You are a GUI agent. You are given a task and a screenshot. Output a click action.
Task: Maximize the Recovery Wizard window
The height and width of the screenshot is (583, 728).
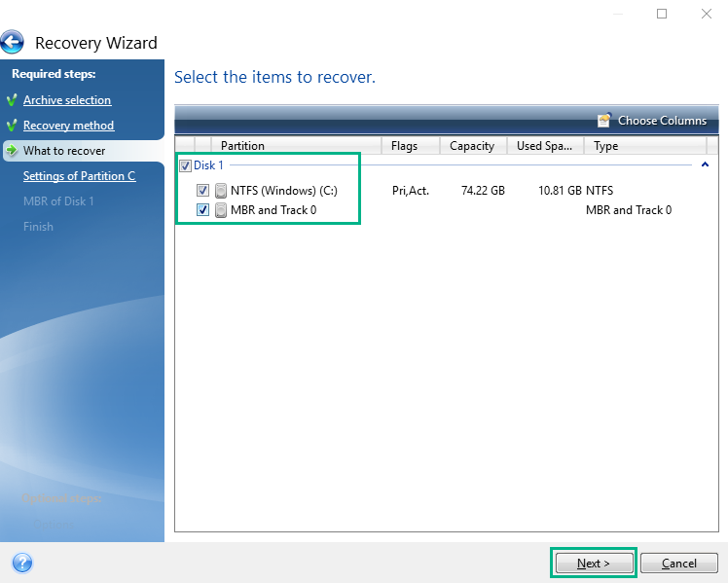tap(662, 14)
